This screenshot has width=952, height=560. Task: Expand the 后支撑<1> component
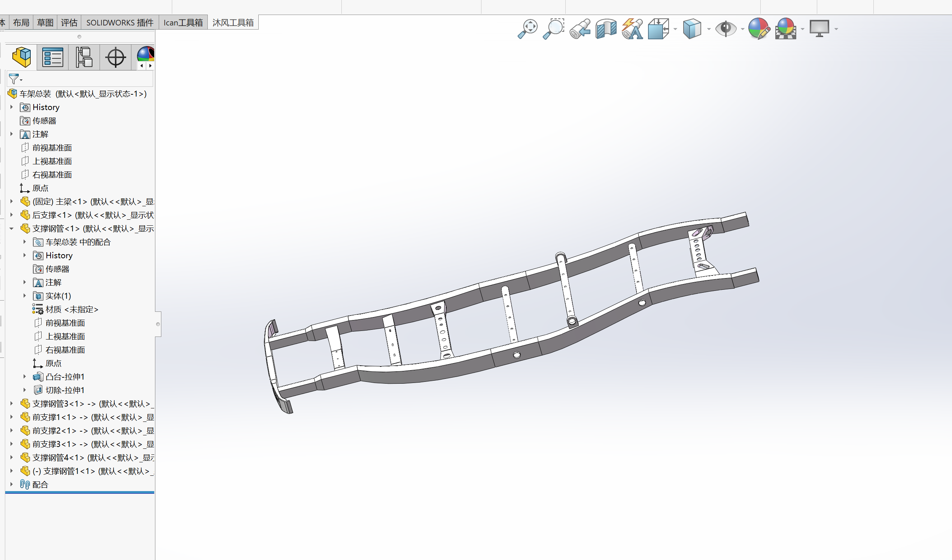(12, 215)
